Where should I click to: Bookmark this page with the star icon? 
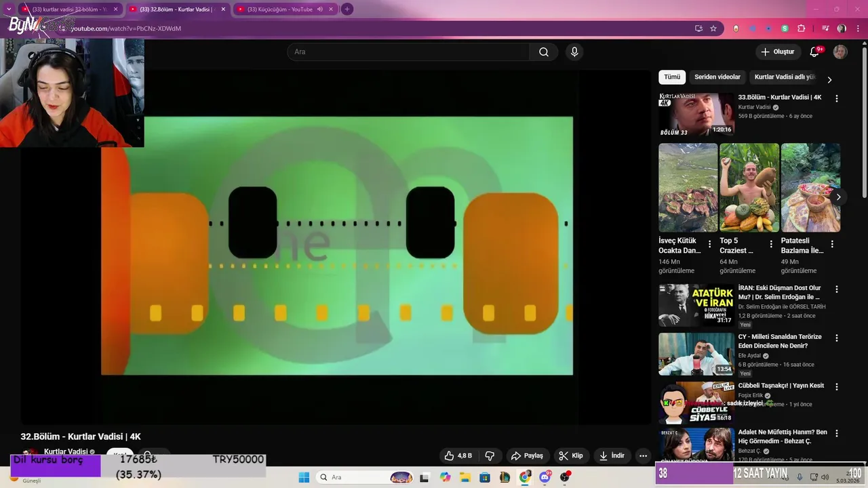coord(713,28)
